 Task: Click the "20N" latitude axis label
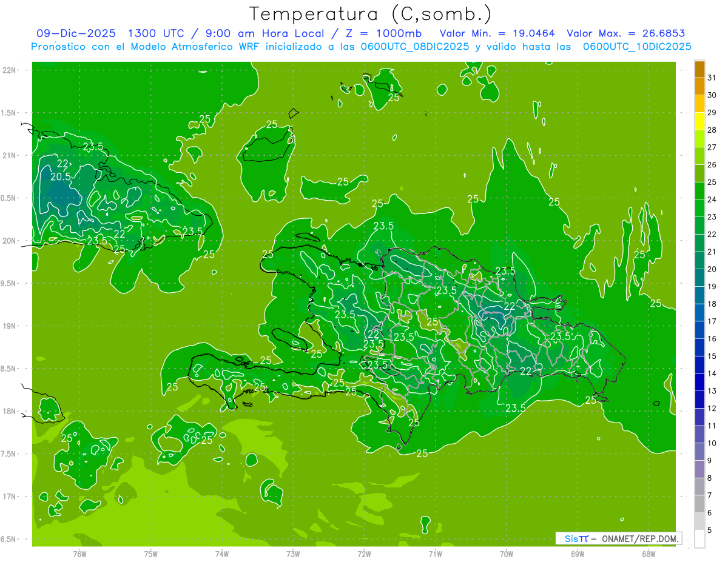tap(10, 241)
